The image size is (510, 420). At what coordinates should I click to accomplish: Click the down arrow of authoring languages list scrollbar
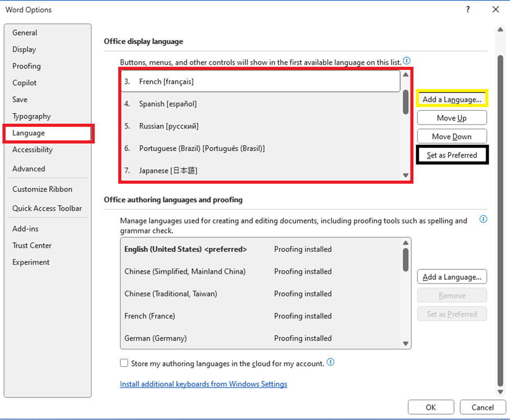point(405,344)
